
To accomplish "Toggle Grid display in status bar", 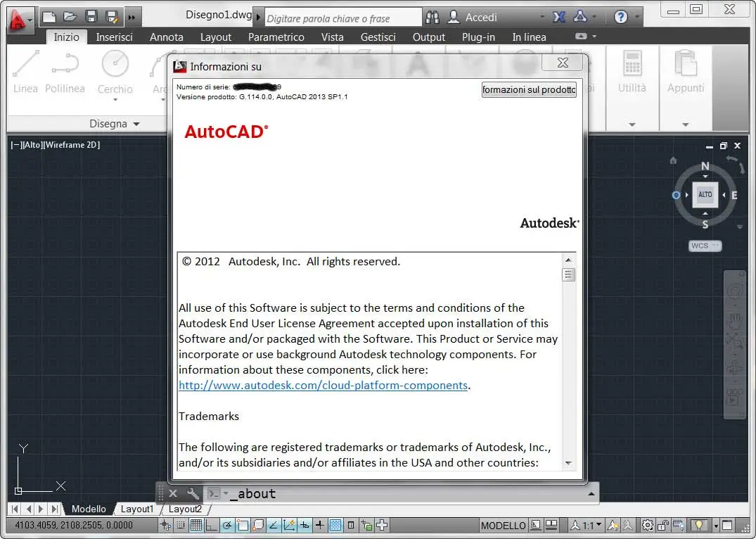I will click(x=196, y=526).
